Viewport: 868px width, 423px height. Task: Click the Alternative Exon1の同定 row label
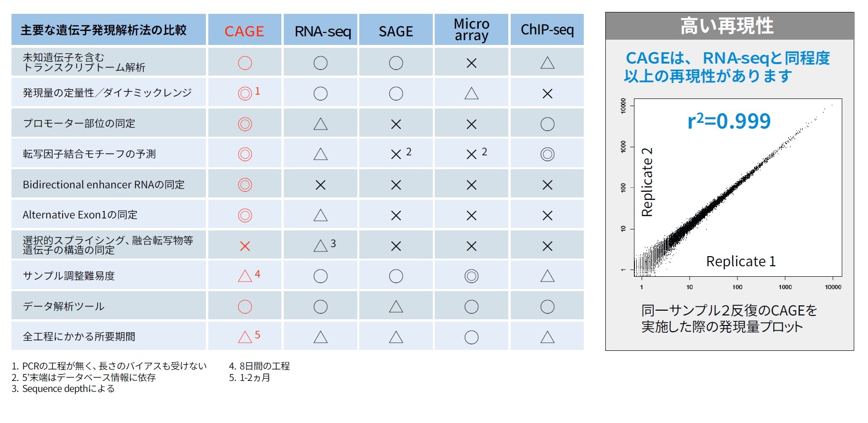[80, 215]
